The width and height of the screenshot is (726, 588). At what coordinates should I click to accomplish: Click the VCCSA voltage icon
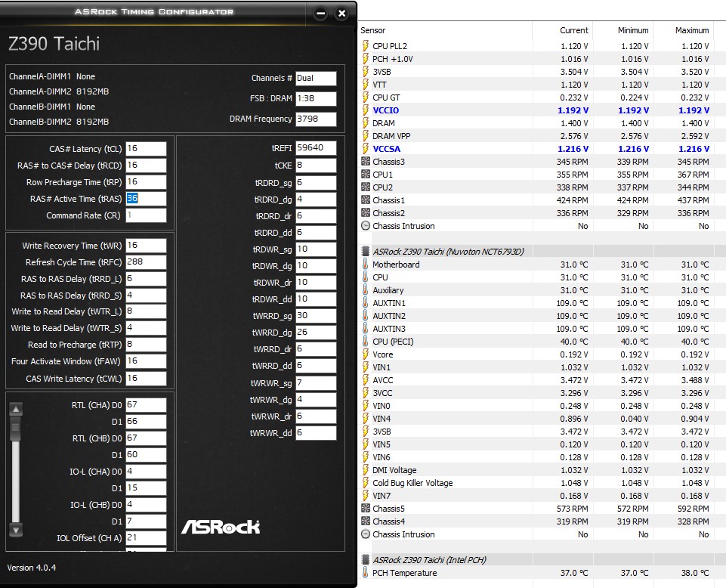pyautogui.click(x=366, y=149)
